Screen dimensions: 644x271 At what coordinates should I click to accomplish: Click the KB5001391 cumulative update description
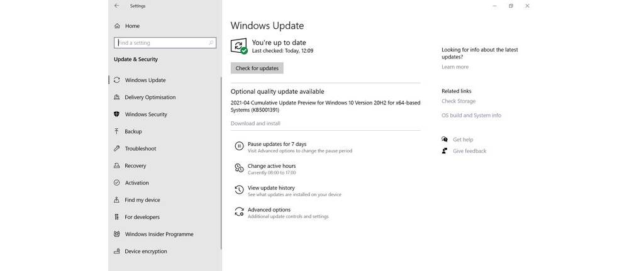click(x=325, y=106)
